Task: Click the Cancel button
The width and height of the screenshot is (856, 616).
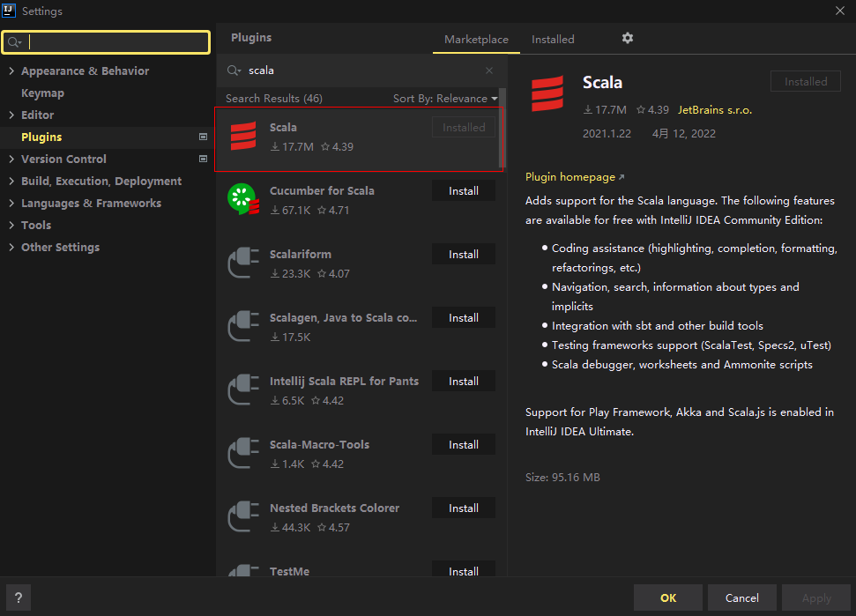Action: 742,597
